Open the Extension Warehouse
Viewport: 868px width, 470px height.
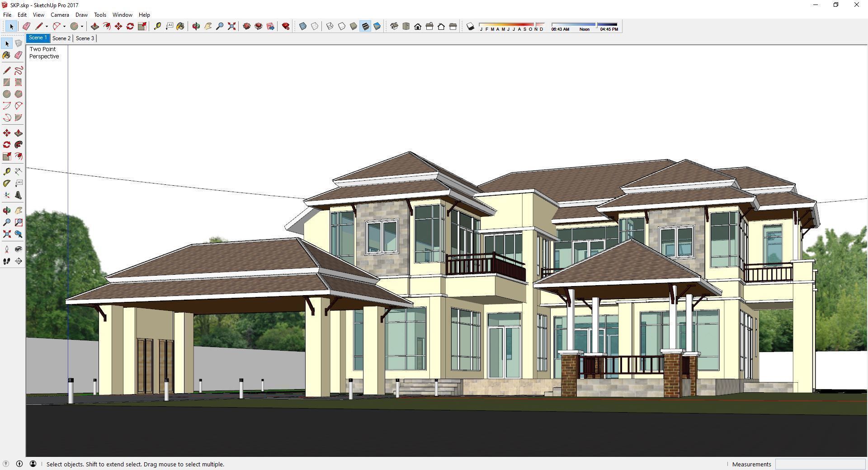(259, 27)
